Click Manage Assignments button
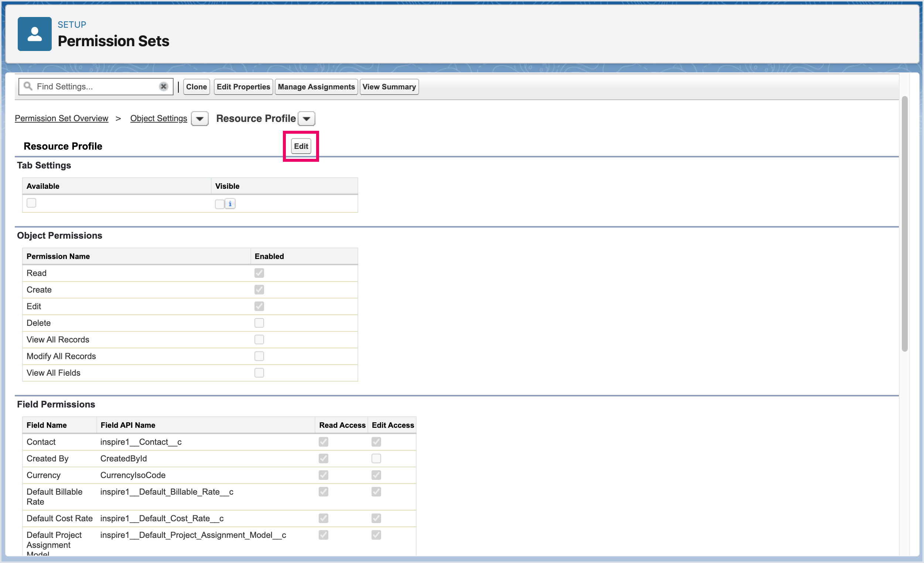 [316, 87]
